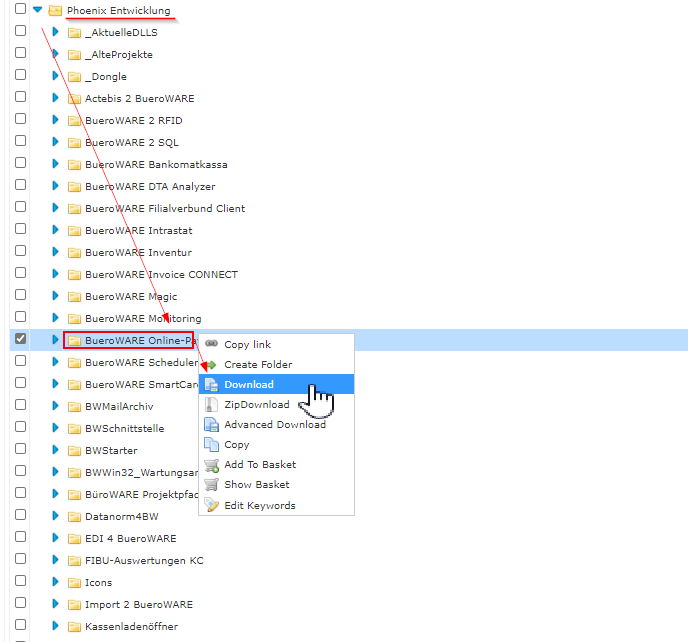
Task: Click the Copy link chain icon
Action: 211,344
